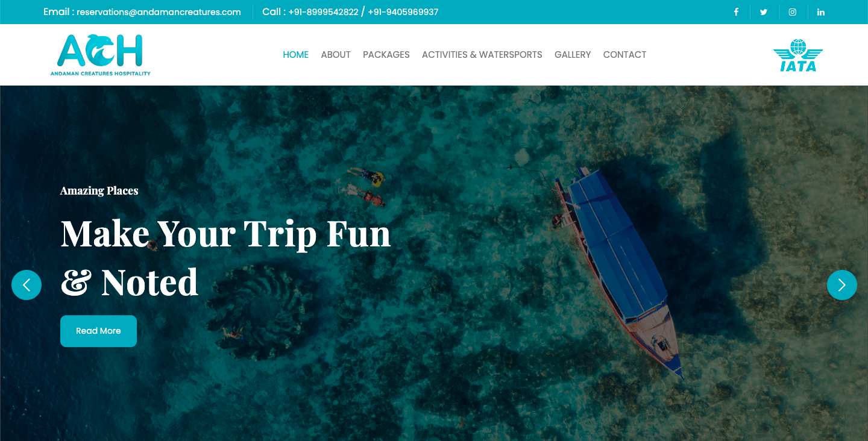Go to the GALLERY page
This screenshot has height=441, width=868.
pyautogui.click(x=573, y=55)
